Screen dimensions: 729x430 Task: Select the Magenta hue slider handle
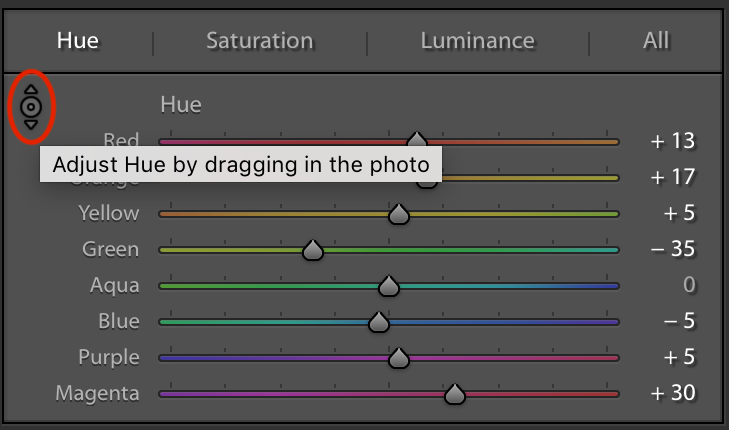(x=455, y=394)
